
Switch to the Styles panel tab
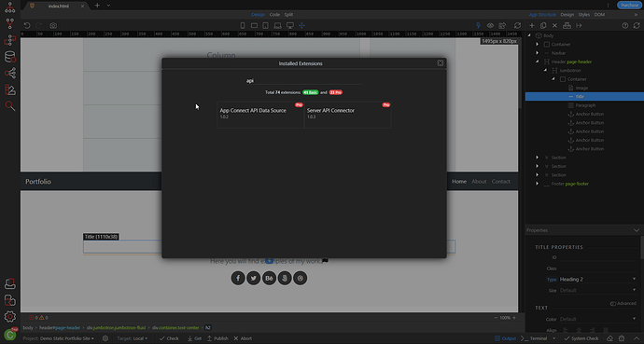click(x=584, y=14)
